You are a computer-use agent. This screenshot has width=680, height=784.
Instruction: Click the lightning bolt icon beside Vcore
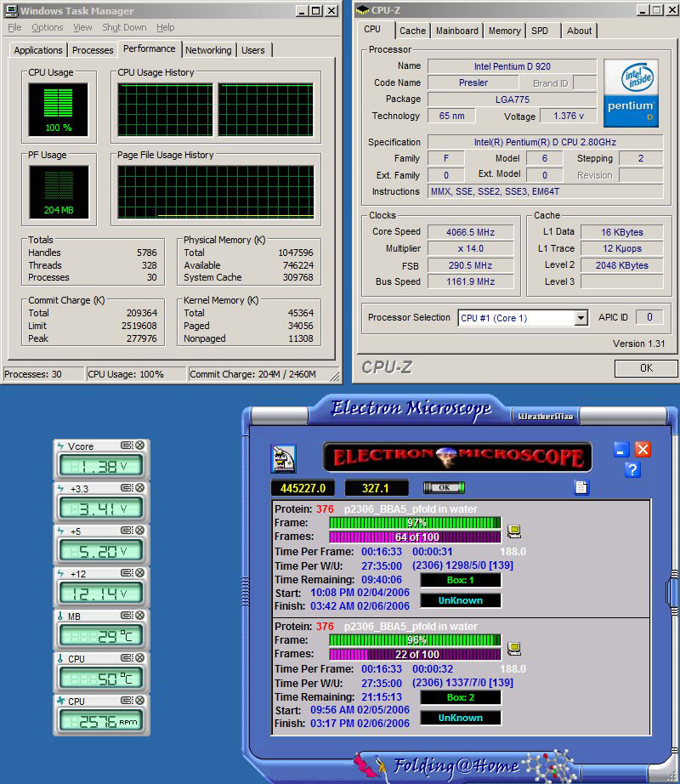[60, 446]
